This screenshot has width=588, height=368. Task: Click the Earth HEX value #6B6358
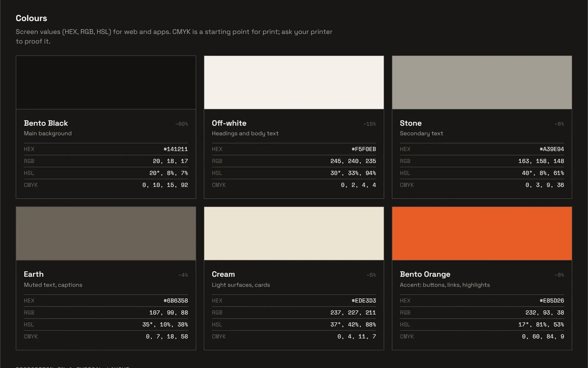coord(176,301)
